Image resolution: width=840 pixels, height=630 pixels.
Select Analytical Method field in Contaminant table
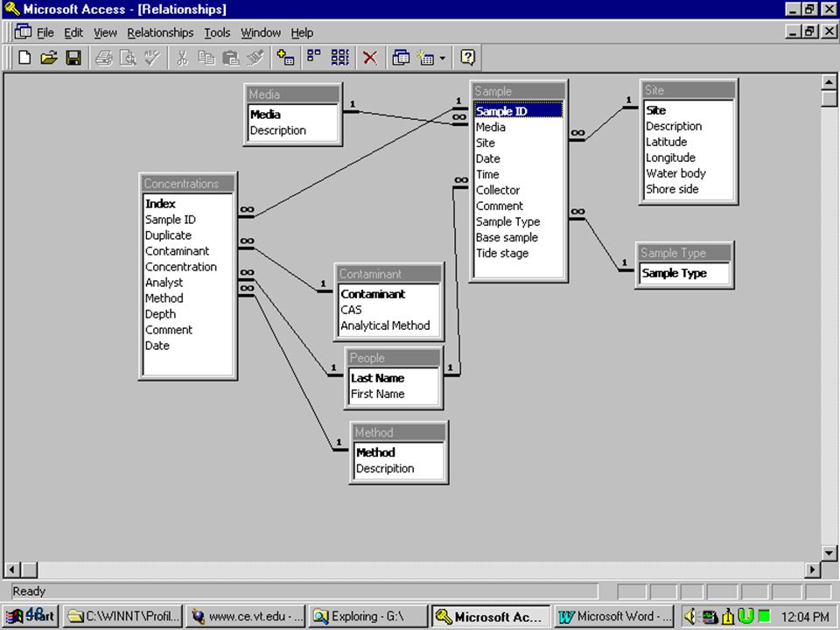click(388, 325)
